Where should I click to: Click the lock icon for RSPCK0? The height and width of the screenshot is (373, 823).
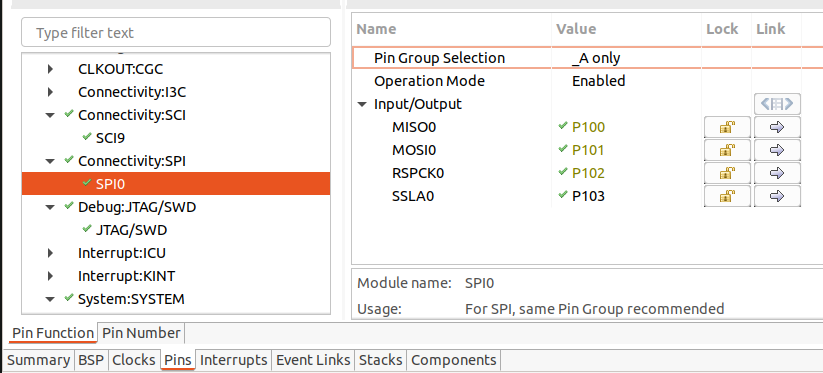tap(727, 173)
